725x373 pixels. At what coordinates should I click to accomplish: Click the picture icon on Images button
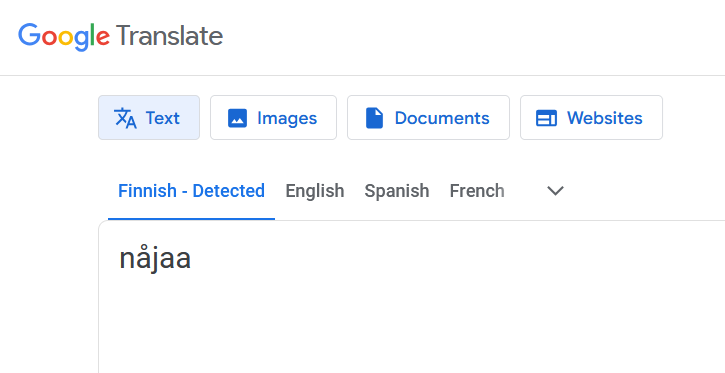(x=237, y=118)
